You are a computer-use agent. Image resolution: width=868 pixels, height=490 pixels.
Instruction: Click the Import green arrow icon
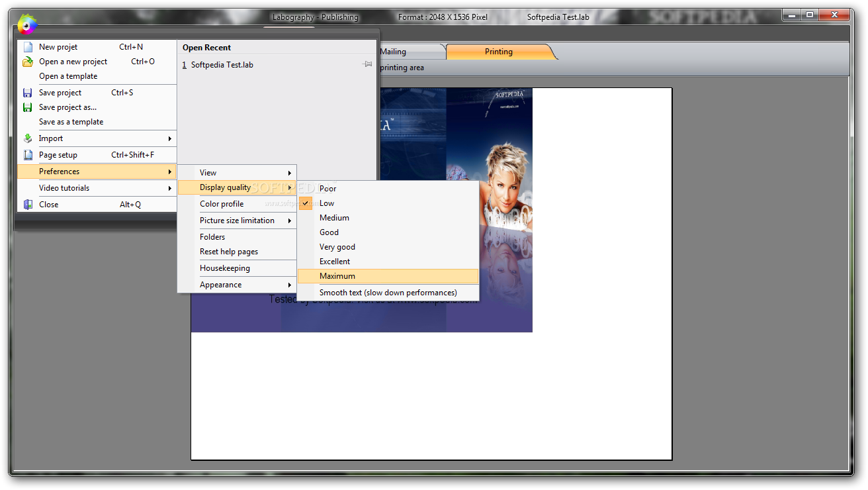[x=28, y=138]
